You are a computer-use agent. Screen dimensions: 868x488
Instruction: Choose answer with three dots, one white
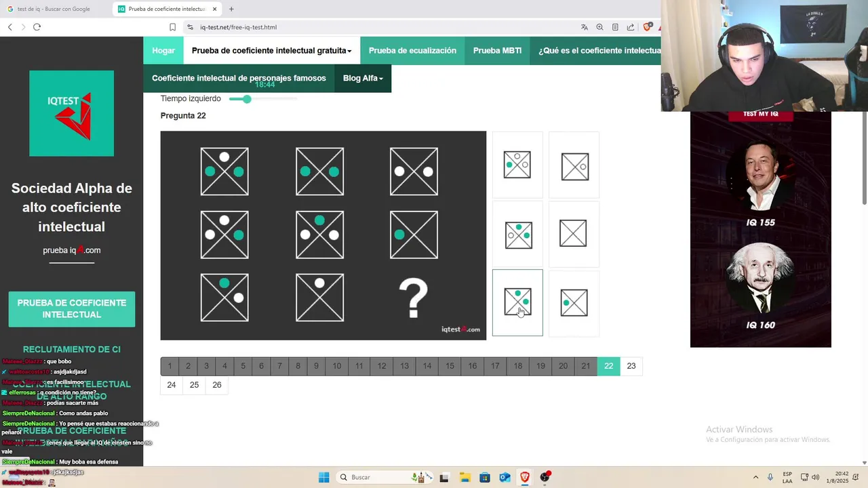click(x=517, y=165)
